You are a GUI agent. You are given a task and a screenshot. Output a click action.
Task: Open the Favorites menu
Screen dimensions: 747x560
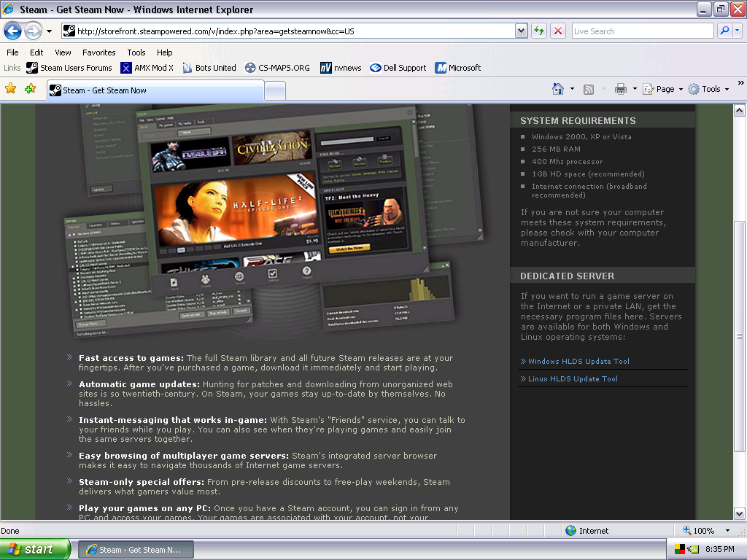[x=98, y=52]
